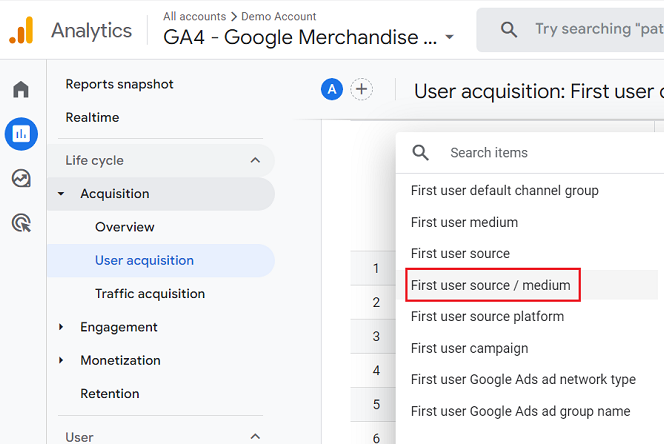Image resolution: width=664 pixels, height=444 pixels.
Task: Open the Home icon in sidebar
Action: (21, 89)
